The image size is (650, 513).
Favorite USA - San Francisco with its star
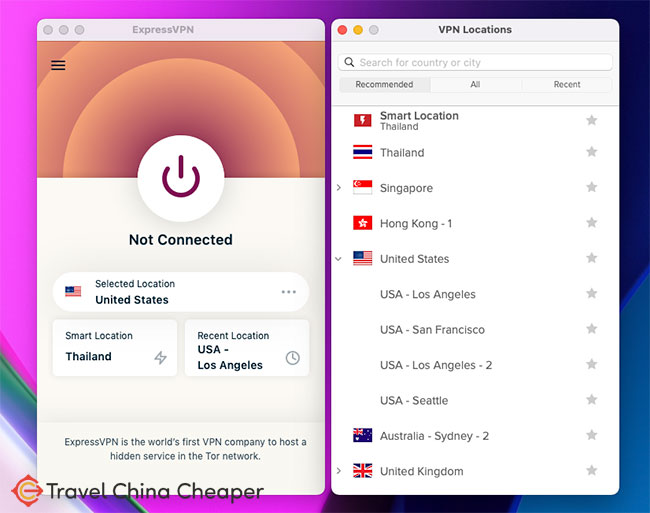click(592, 329)
